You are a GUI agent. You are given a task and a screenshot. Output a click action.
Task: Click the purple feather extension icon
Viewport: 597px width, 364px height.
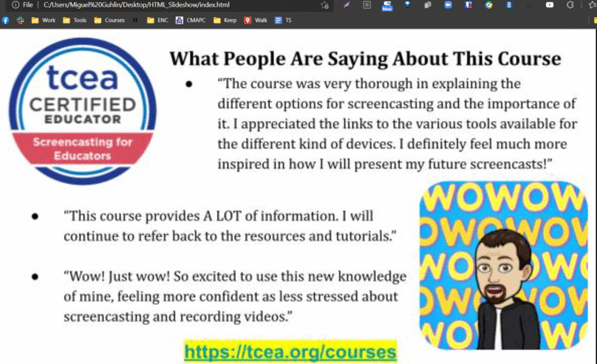point(347,5)
